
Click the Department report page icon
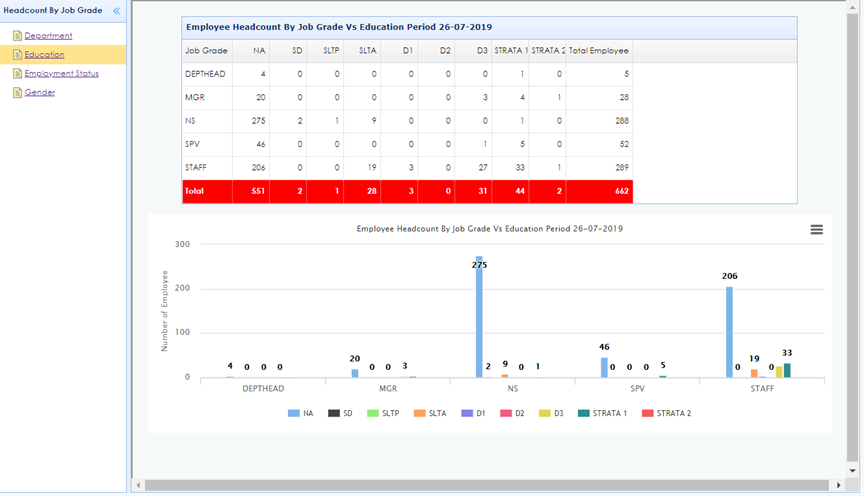click(17, 36)
